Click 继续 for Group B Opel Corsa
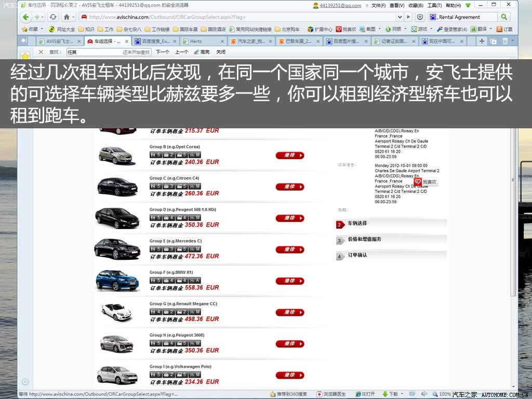 (290, 155)
